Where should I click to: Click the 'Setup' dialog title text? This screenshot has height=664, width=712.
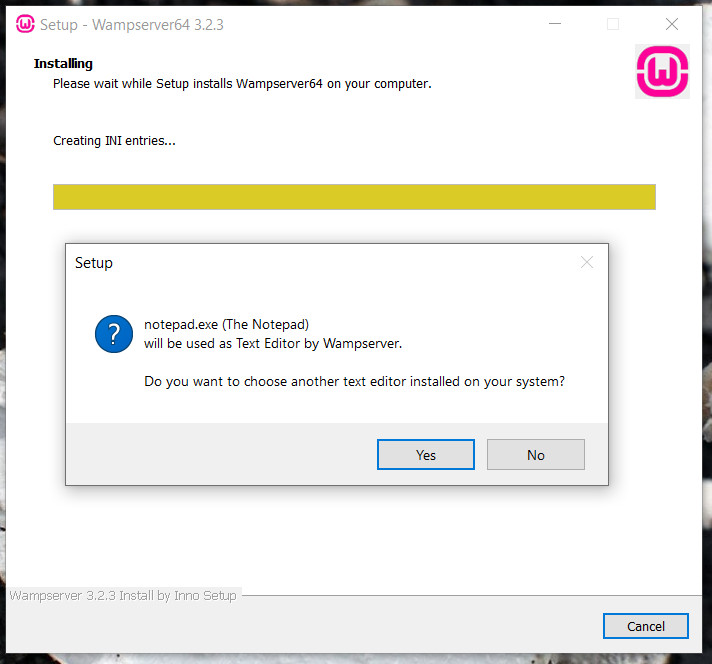tap(94, 263)
